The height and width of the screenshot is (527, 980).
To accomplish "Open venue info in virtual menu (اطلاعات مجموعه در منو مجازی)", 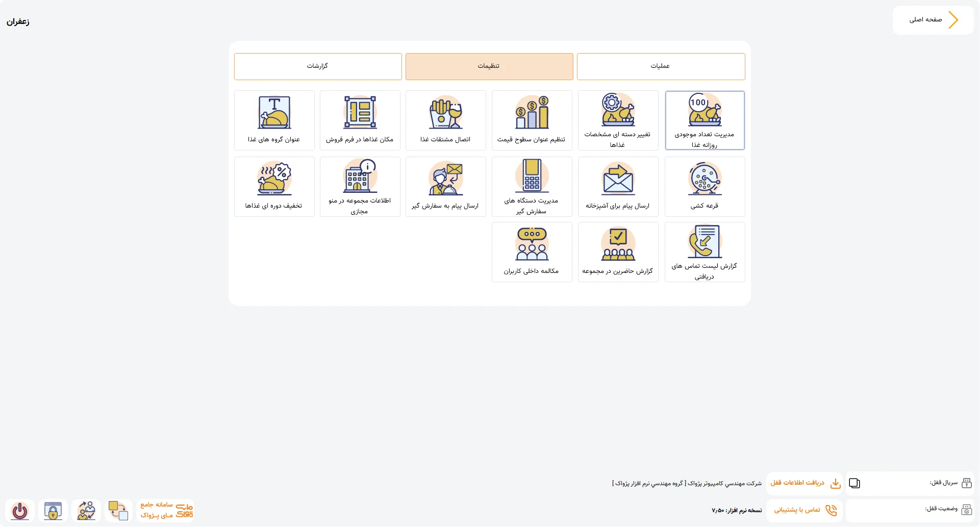I will coord(360,187).
